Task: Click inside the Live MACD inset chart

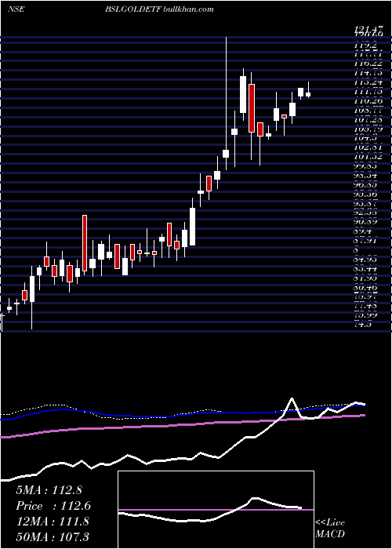Action: pos(216,510)
